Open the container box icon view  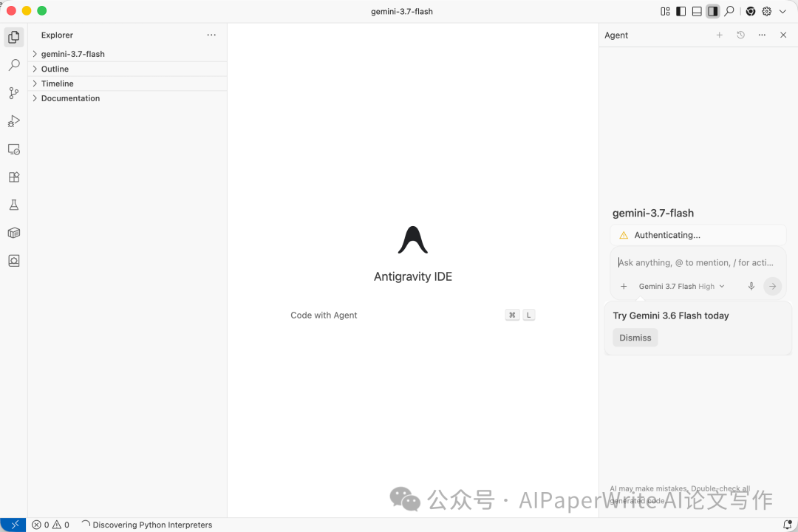14,233
